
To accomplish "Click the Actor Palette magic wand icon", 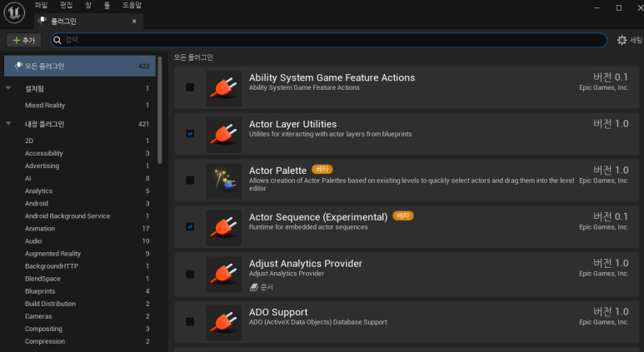I will point(223,181).
